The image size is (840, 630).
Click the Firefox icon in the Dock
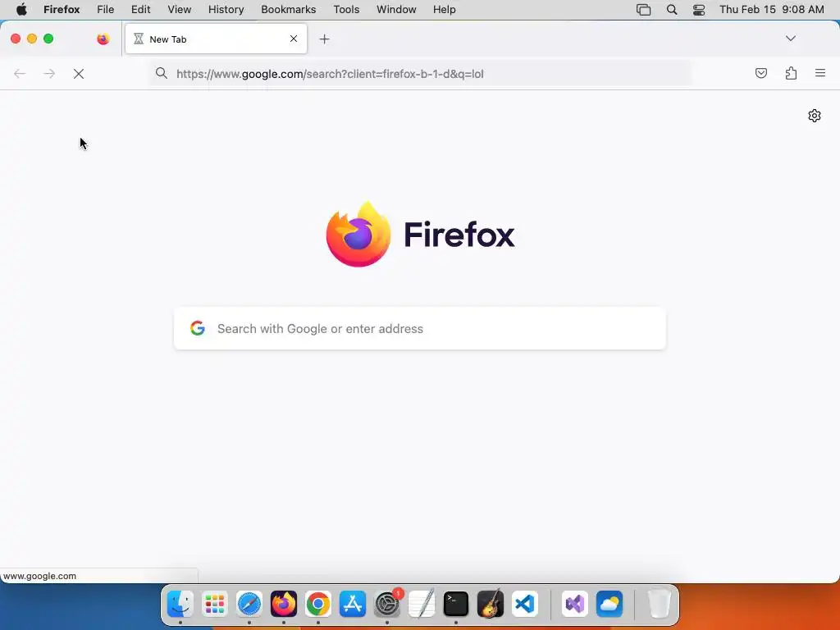[284, 605]
